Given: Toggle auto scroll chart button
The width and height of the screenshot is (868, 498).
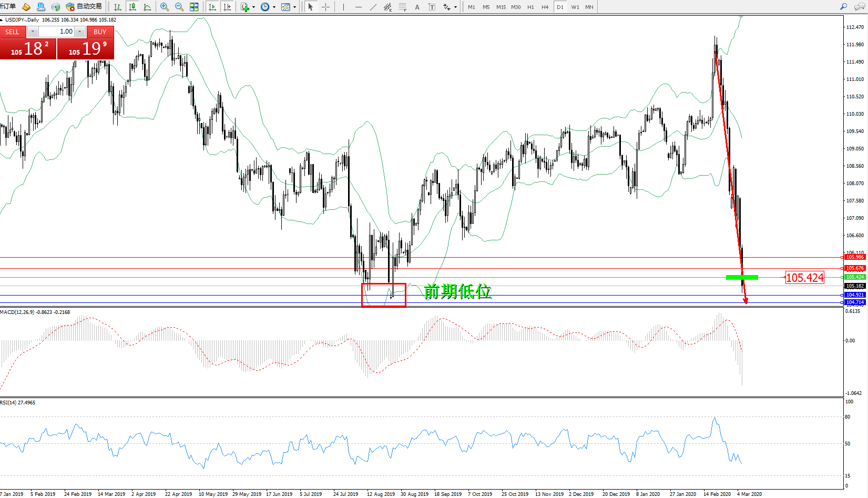Looking at the screenshot, I should (212, 7).
